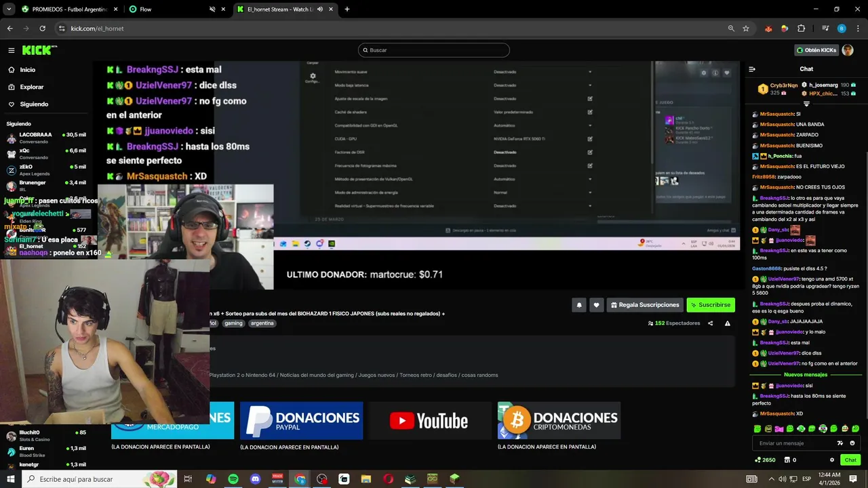Open the chat shop icon

click(x=787, y=460)
